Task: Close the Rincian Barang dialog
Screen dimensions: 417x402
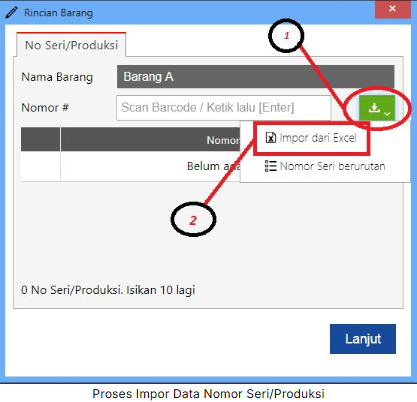Action: (392, 9)
